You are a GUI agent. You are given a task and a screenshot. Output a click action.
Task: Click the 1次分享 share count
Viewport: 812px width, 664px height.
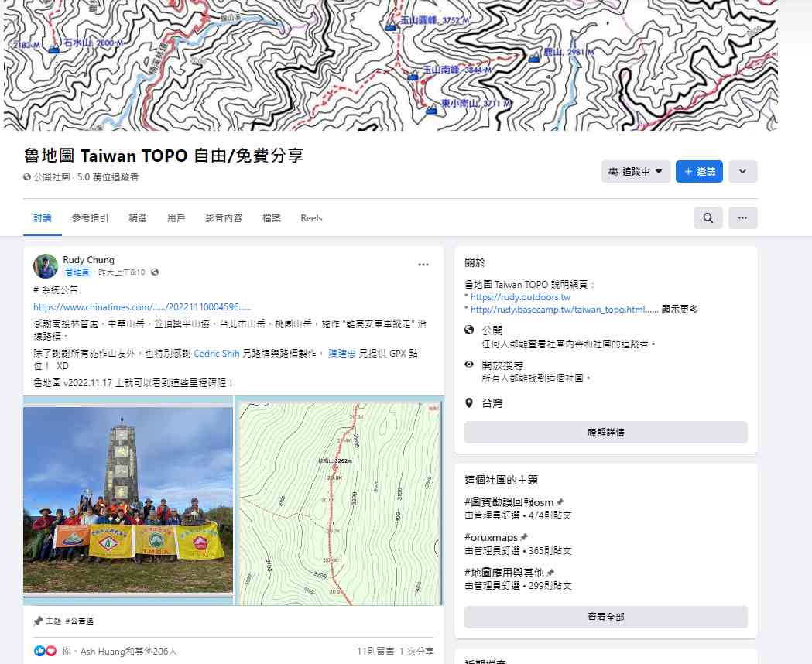coord(416,652)
